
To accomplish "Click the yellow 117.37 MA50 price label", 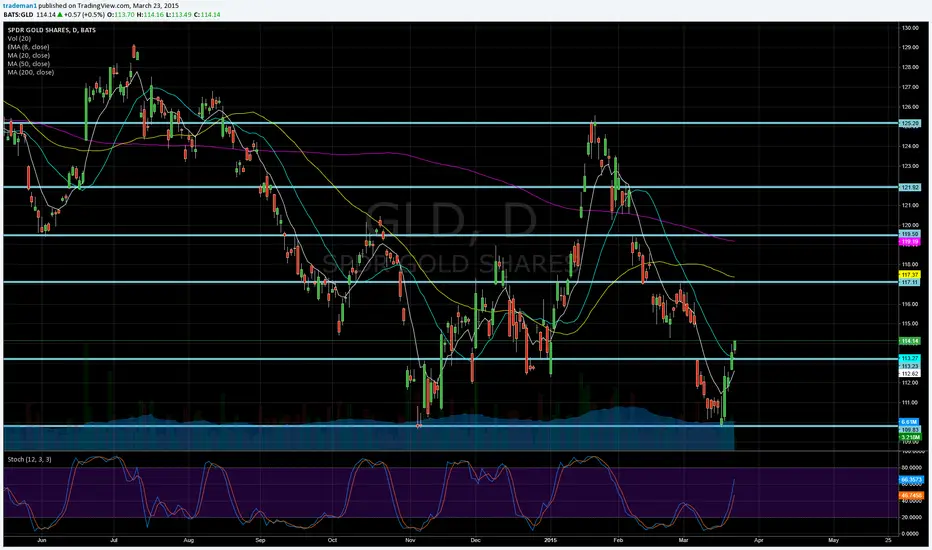I will click(910, 275).
